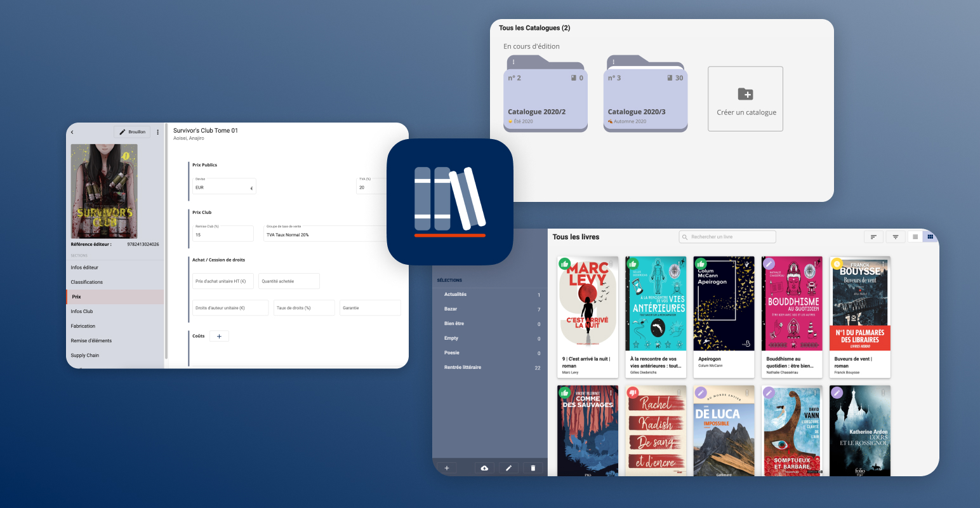Click the cloud upload icon in selections toolbar
The height and width of the screenshot is (508, 980).
(484, 468)
